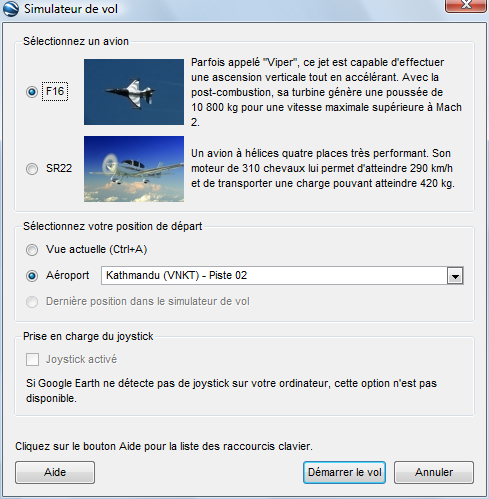The image size is (489, 499).
Task: Open the airport dropdown arrow
Action: (x=455, y=276)
